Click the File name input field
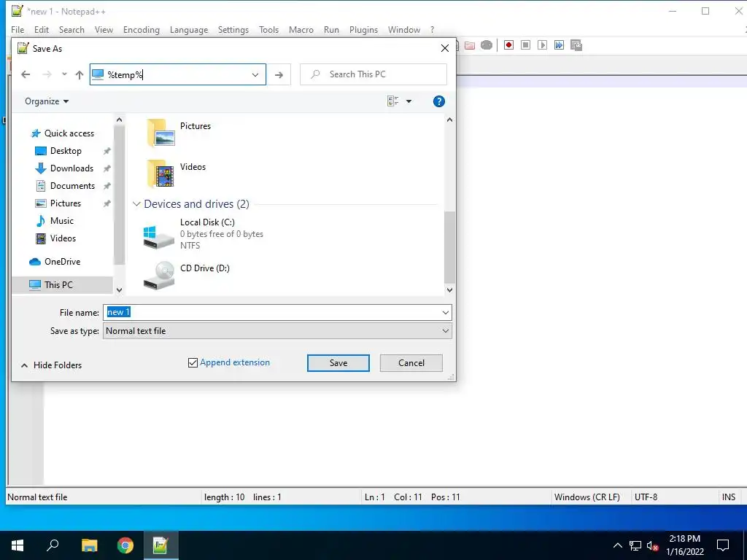Screen dimensions: 747x560 [x=272, y=312]
